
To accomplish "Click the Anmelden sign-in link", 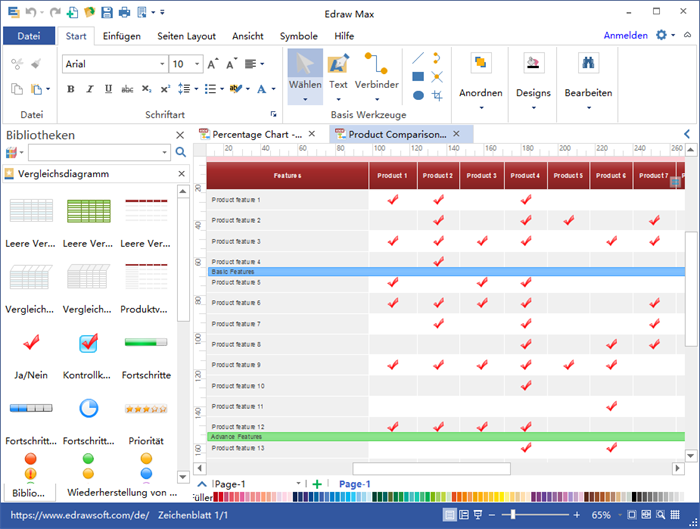I will click(x=626, y=36).
